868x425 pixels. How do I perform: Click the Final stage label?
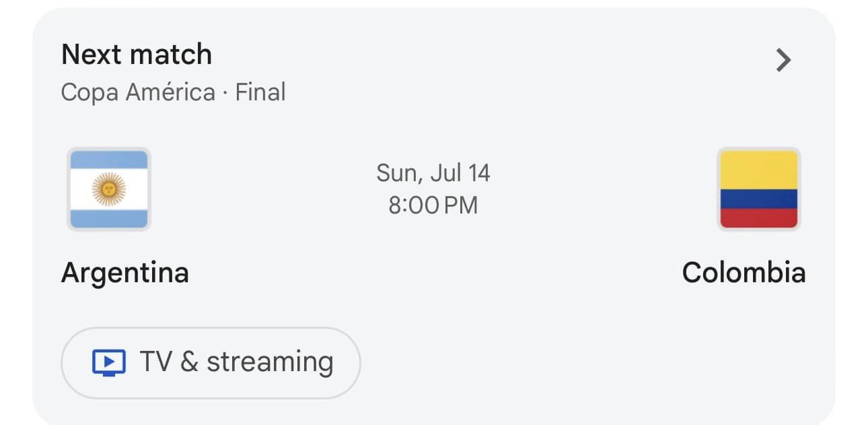pyautogui.click(x=260, y=92)
